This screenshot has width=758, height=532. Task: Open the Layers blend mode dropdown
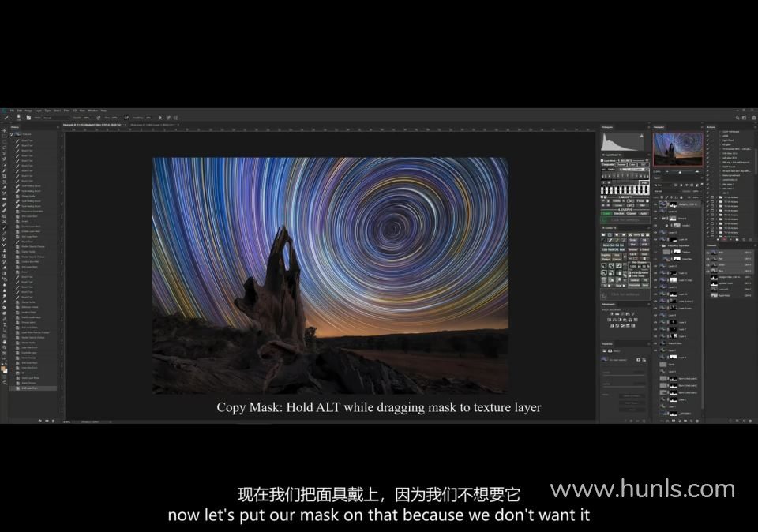667,191
